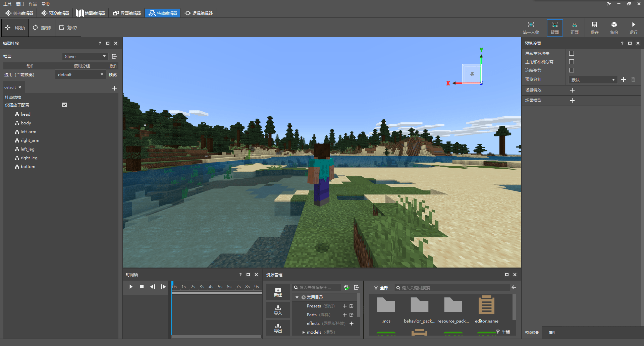Viewport: 644px width, 346px height.
Task: Stop the timeline playback
Action: click(x=142, y=287)
